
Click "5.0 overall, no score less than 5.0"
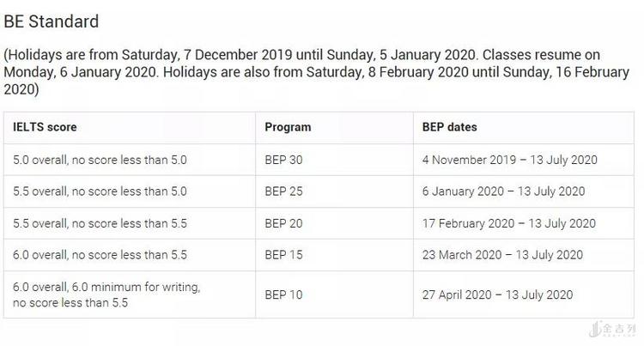pos(100,160)
